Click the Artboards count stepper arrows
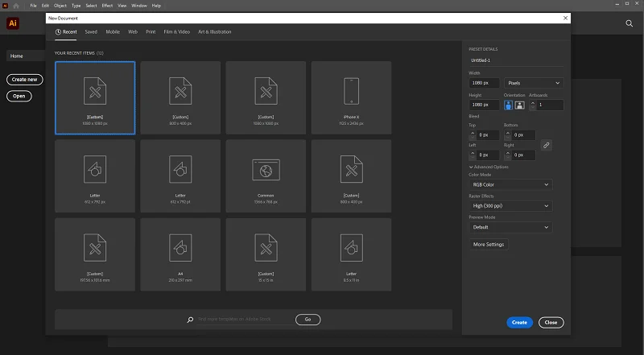This screenshot has height=355, width=644. click(533, 105)
